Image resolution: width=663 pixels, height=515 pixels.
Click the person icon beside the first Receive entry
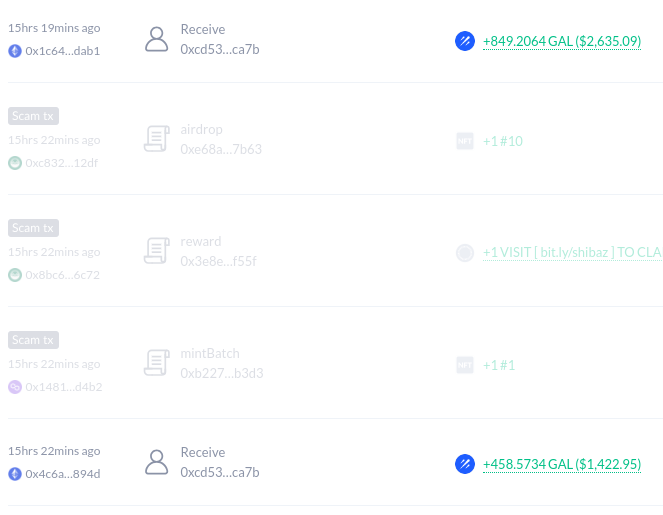point(156,39)
